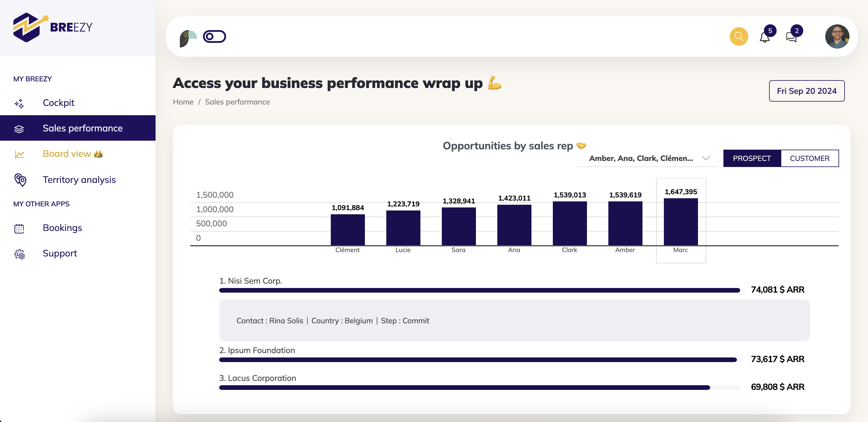This screenshot has height=422, width=868.
Task: Switch to PROSPECT view
Action: click(x=751, y=158)
